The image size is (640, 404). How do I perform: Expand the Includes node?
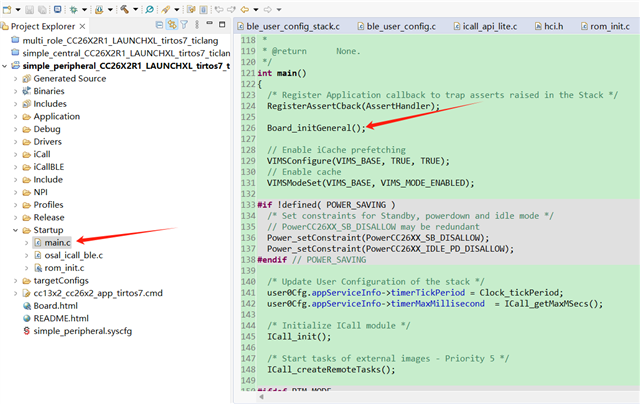click(16, 104)
